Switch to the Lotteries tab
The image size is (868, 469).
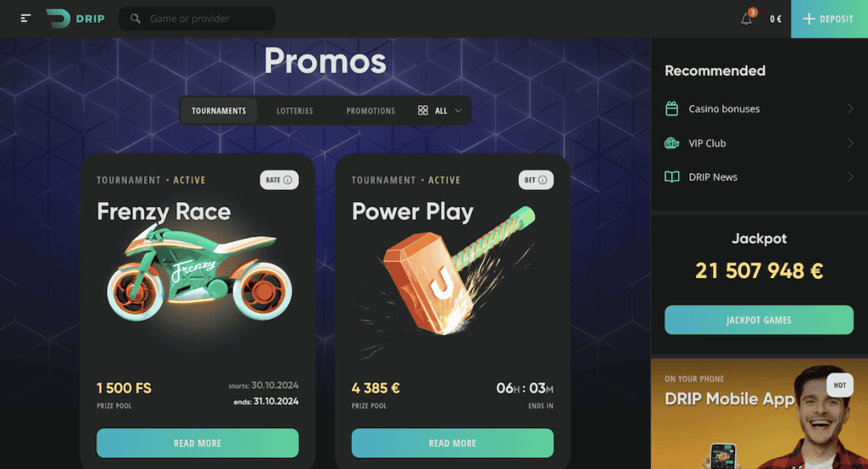point(294,111)
